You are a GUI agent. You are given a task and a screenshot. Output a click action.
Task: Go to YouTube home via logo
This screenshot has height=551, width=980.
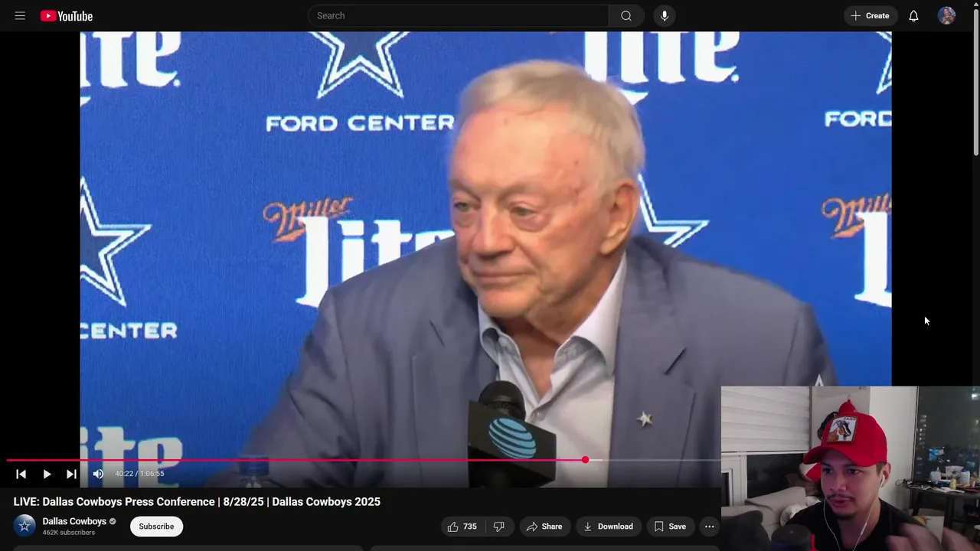pyautogui.click(x=67, y=15)
